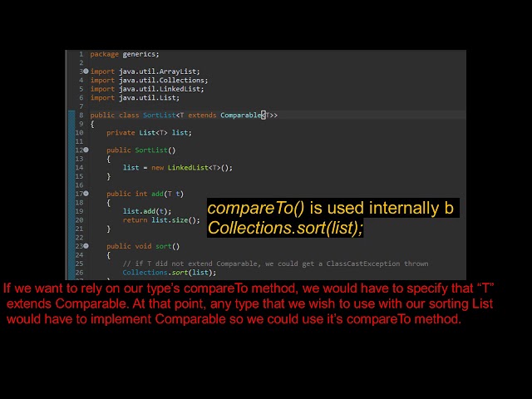Click the 'import java.util.List;' line

(135, 98)
